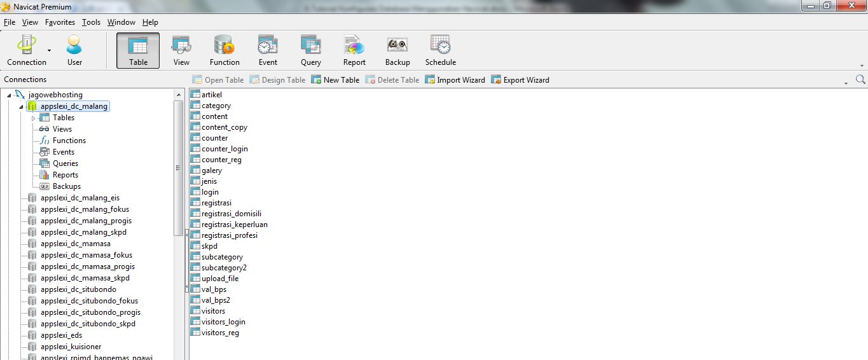The image size is (868, 360).
Task: Open the Connection dropdown arrow
Action: (x=50, y=50)
